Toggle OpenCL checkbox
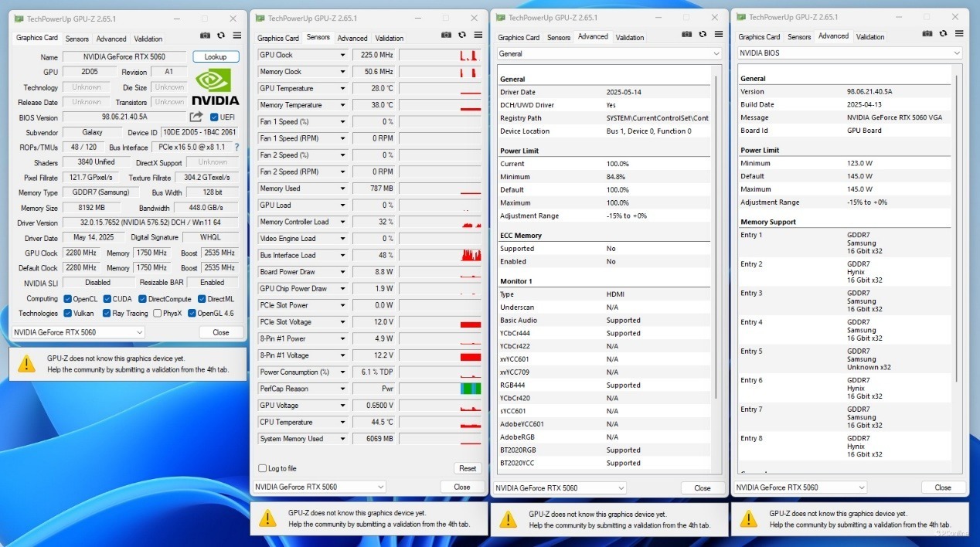 click(x=68, y=298)
